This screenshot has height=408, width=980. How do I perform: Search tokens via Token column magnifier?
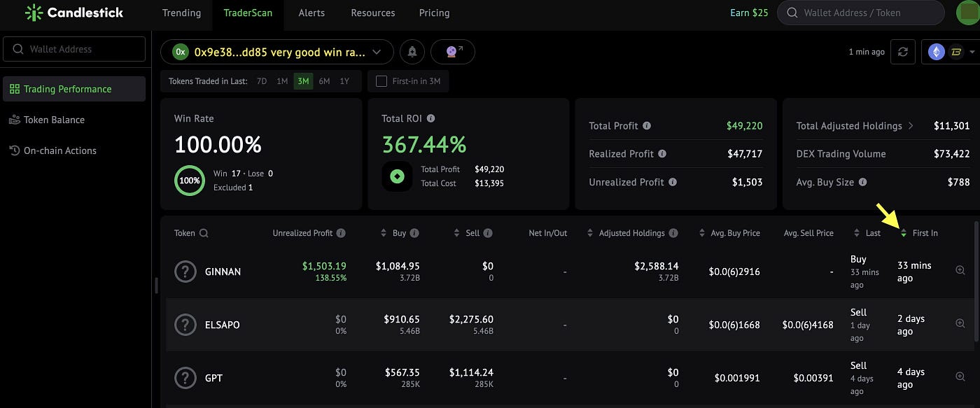pos(204,233)
